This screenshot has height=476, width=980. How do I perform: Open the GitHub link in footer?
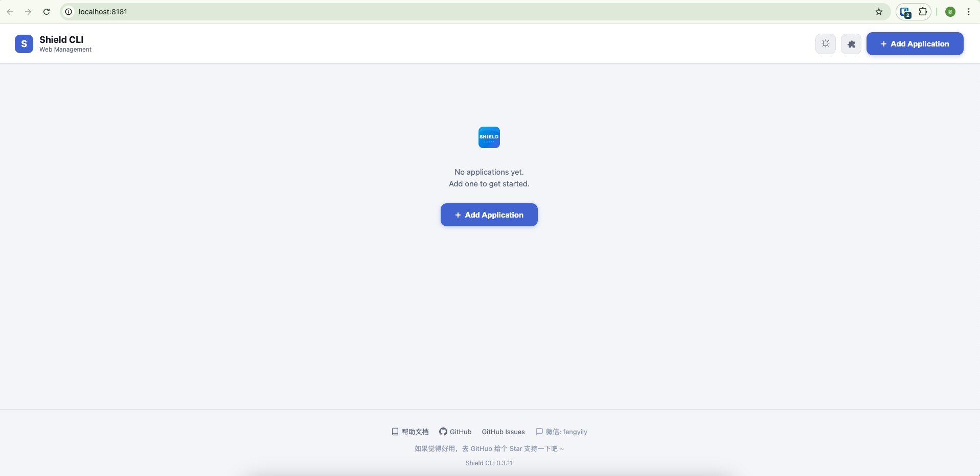pos(455,432)
